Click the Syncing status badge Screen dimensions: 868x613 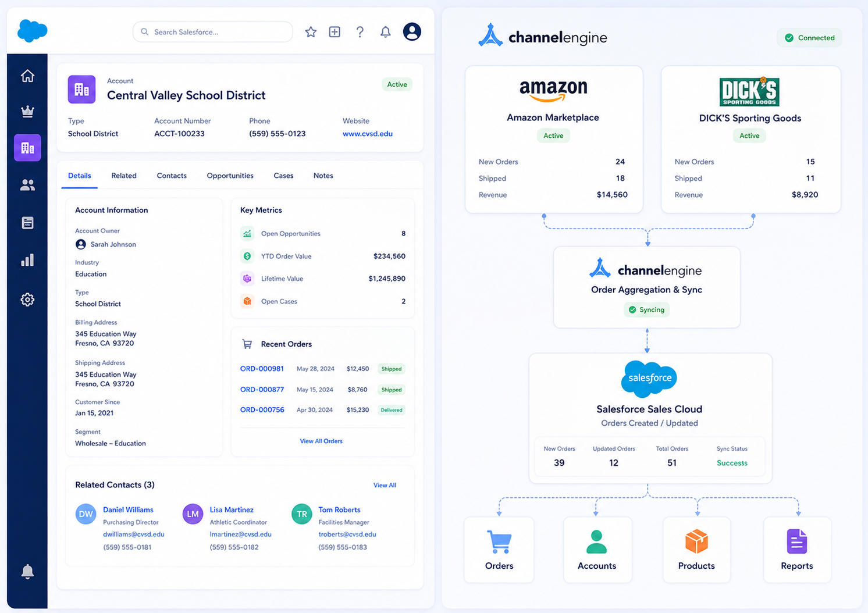[646, 310]
